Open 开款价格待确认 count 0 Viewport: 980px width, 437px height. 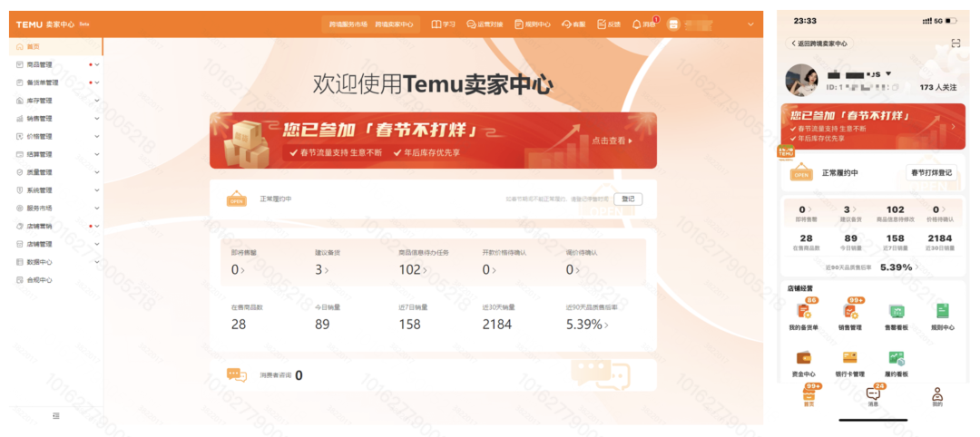[488, 269]
